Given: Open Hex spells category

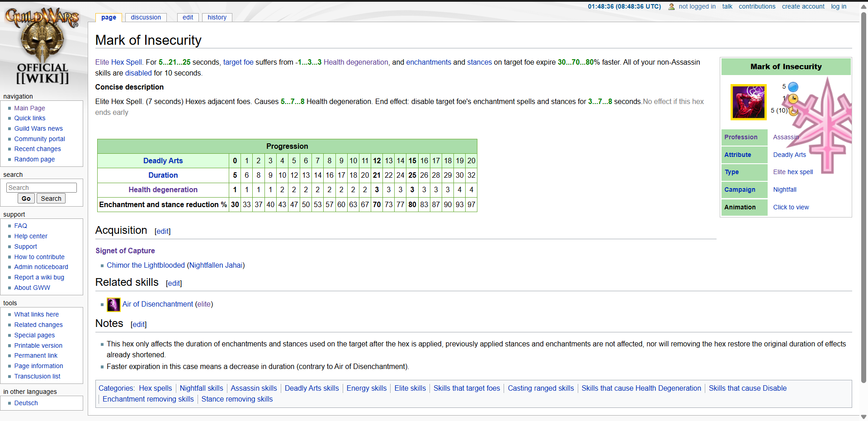Looking at the screenshot, I should point(156,388).
